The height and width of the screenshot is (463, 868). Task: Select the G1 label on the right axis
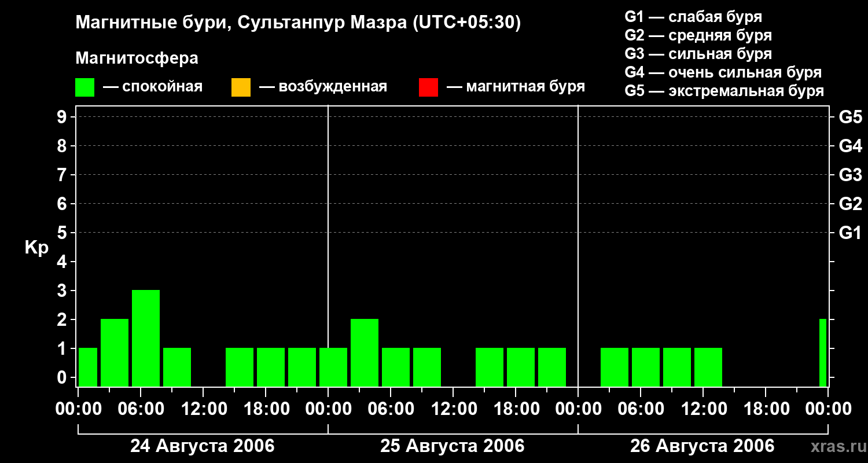pos(851,233)
